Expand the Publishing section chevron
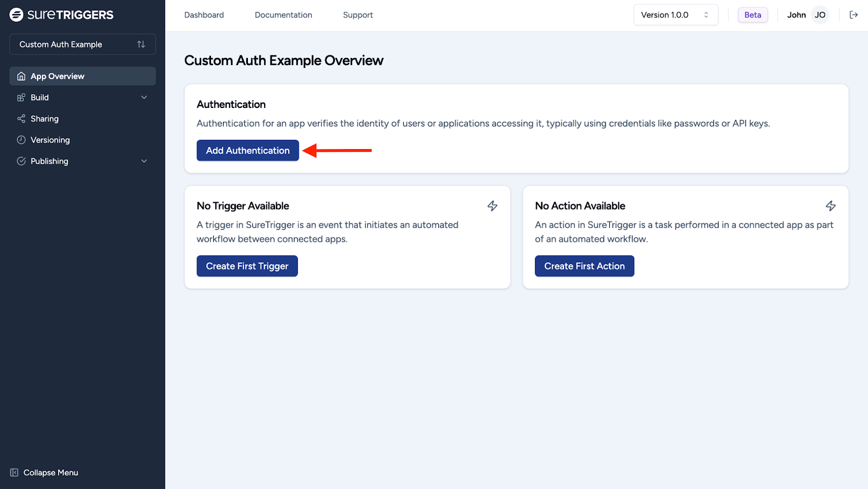868x489 pixels. click(x=144, y=161)
